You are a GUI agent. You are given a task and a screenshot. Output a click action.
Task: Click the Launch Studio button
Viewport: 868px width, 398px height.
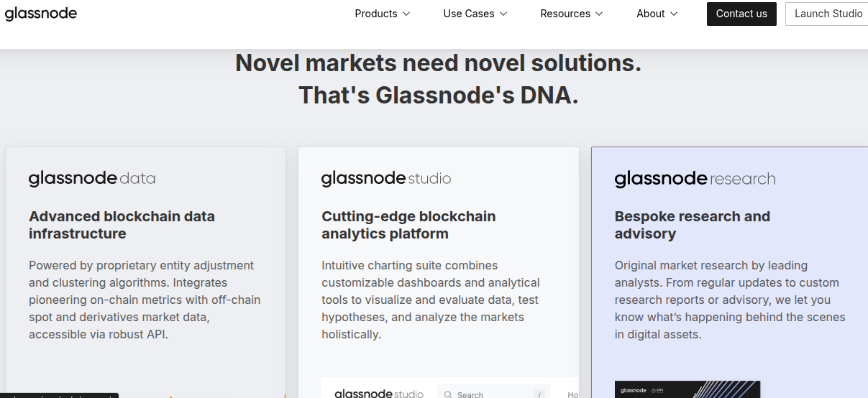tap(828, 14)
